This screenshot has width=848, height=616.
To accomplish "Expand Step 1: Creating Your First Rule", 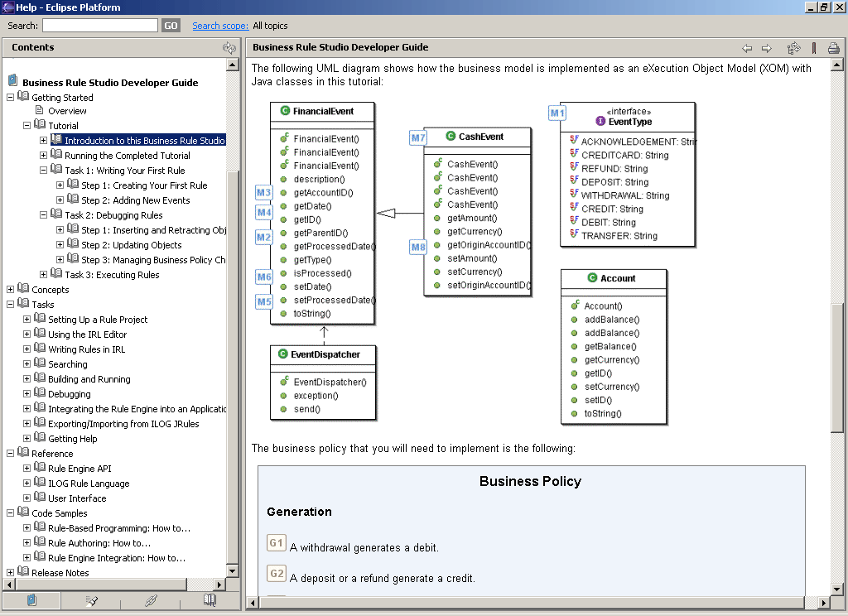I will (x=60, y=185).
